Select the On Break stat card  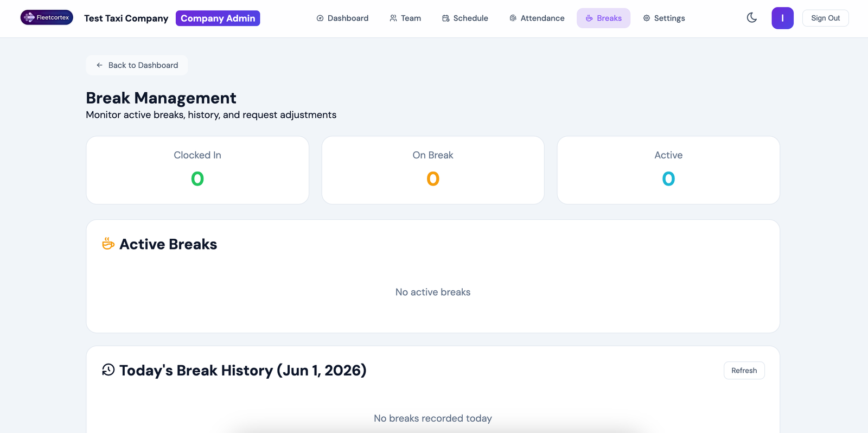pos(433,170)
